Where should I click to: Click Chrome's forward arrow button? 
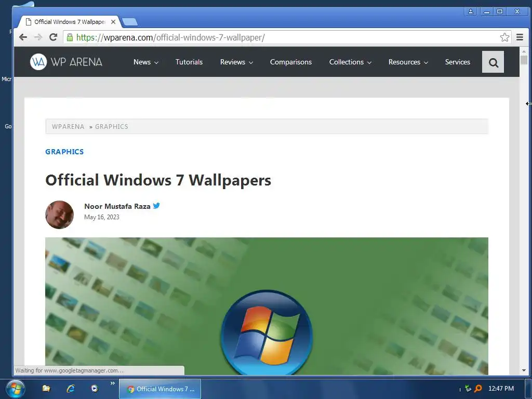click(x=38, y=37)
